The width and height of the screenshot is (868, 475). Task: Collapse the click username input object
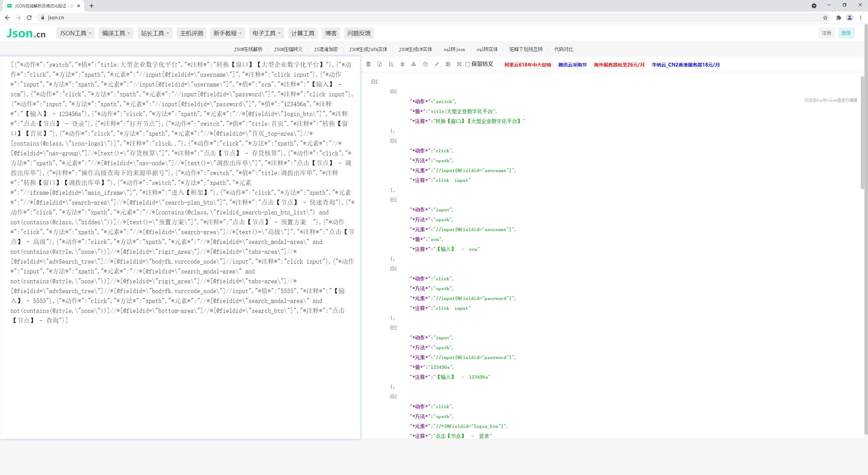pyautogui.click(x=392, y=140)
